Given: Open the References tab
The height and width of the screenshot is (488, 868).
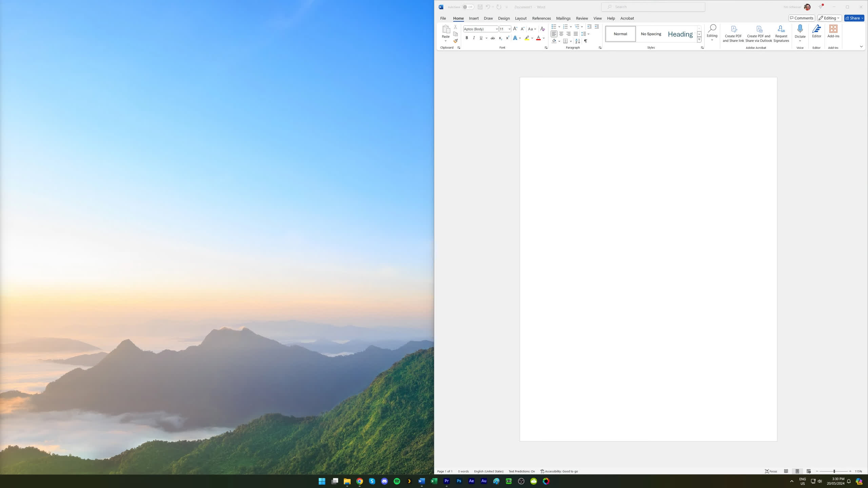Looking at the screenshot, I should [x=541, y=18].
